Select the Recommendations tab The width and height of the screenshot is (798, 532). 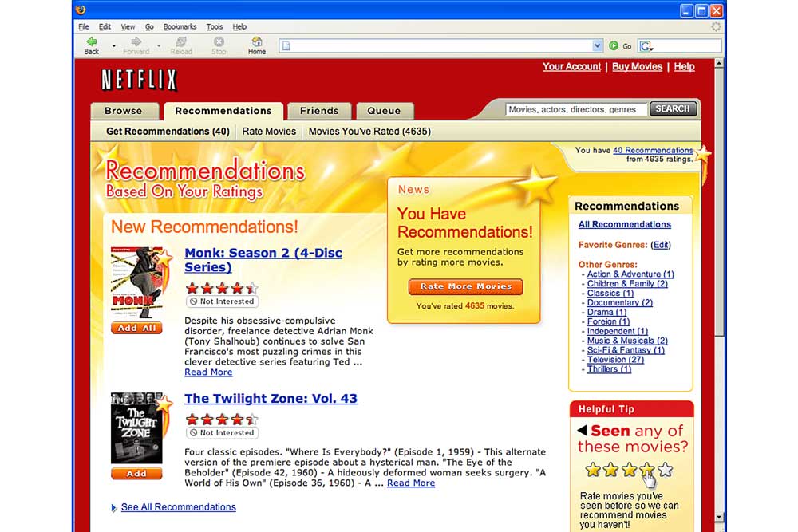223,111
